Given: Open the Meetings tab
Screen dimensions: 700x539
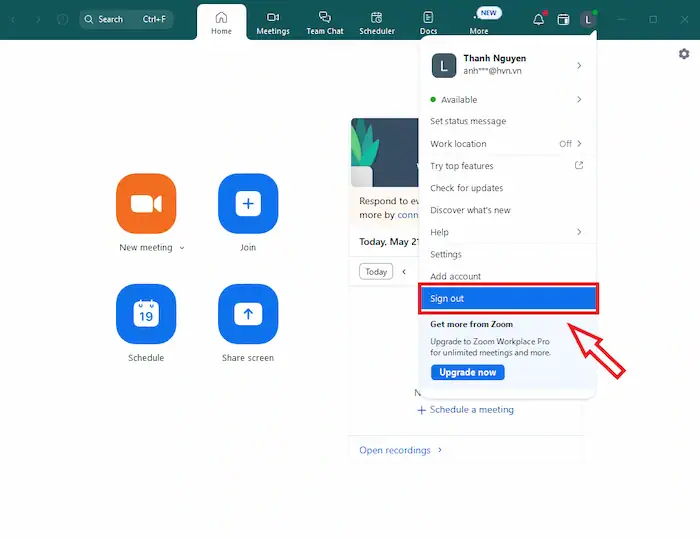Looking at the screenshot, I should click(x=273, y=22).
